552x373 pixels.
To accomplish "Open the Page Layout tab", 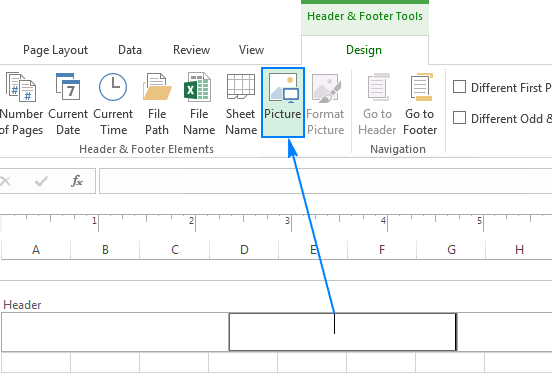I will (x=55, y=50).
